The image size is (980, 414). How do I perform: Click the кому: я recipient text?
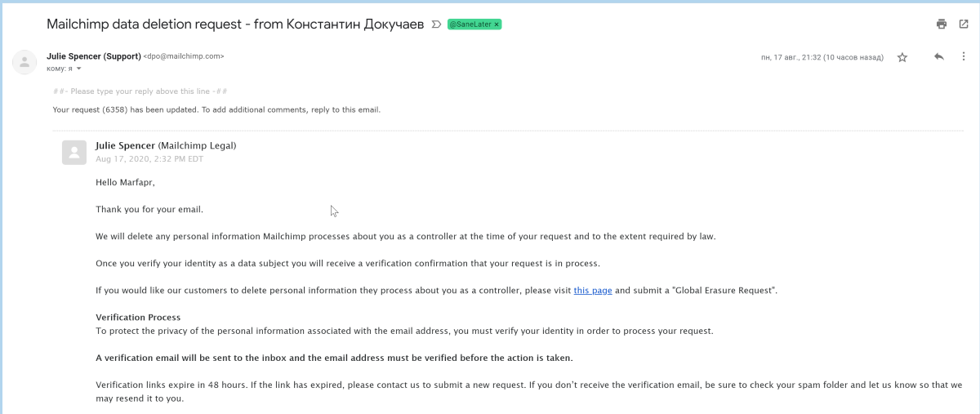pos(60,69)
